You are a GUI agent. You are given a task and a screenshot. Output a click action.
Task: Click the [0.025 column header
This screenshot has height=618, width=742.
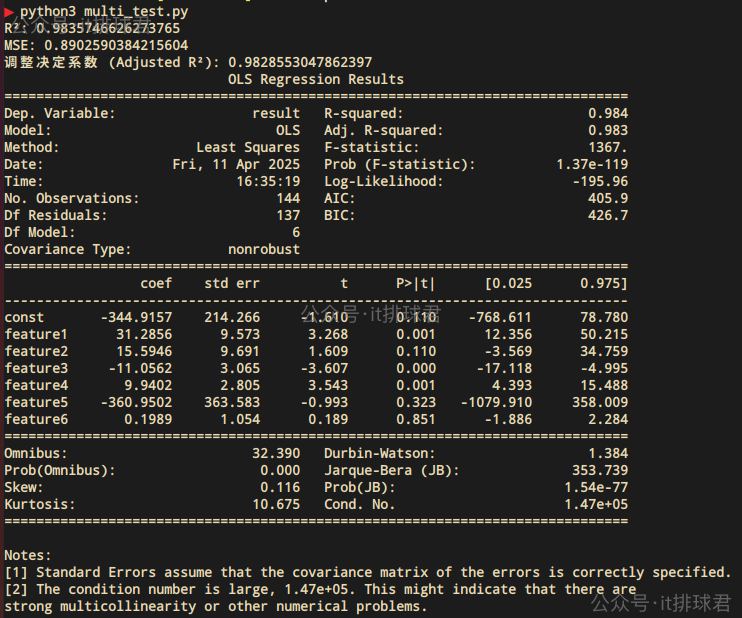click(508, 283)
